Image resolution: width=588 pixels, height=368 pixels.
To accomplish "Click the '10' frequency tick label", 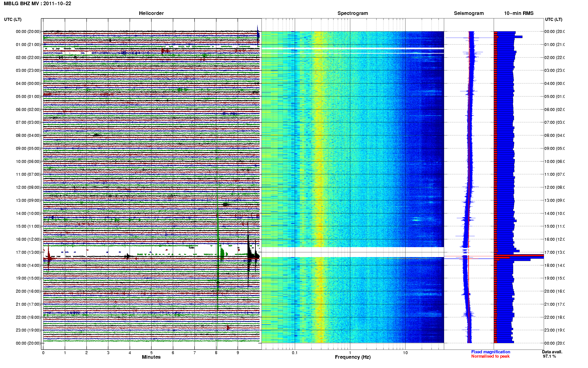I will 405,353.
